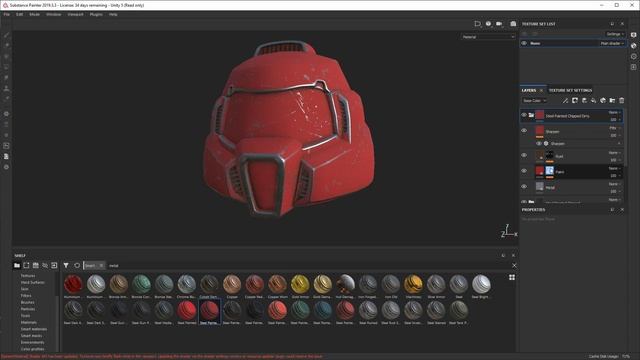640x360 pixels.
Task: Open Display Settings from right dock
Action: (633, 35)
